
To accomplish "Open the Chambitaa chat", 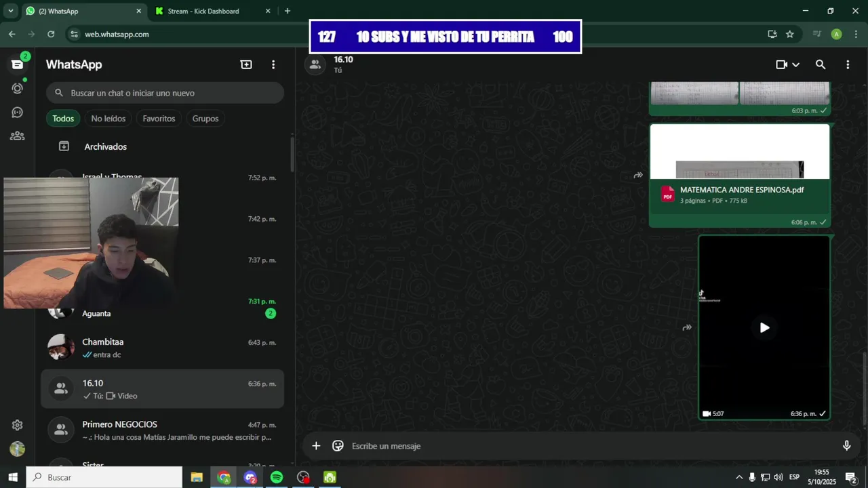I will pyautogui.click(x=163, y=348).
